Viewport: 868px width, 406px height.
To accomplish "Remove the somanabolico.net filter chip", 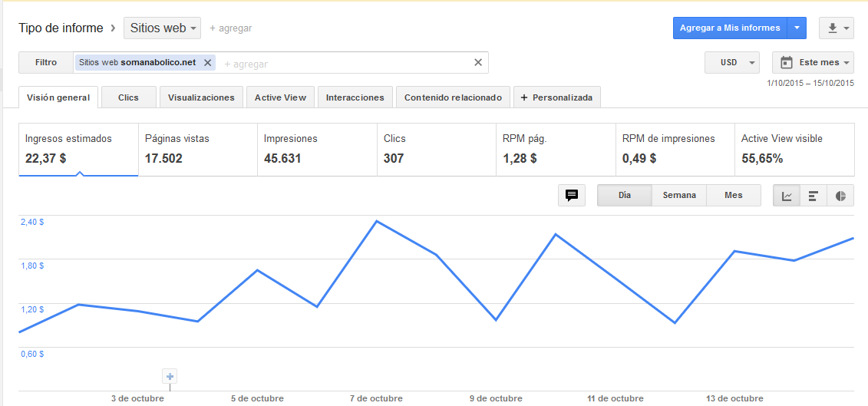I will (207, 63).
